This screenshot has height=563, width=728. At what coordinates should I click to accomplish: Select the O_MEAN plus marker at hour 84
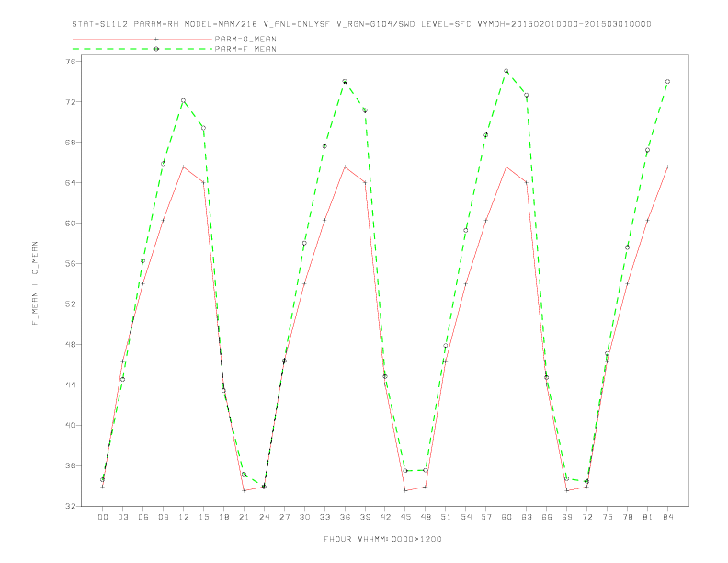(668, 167)
